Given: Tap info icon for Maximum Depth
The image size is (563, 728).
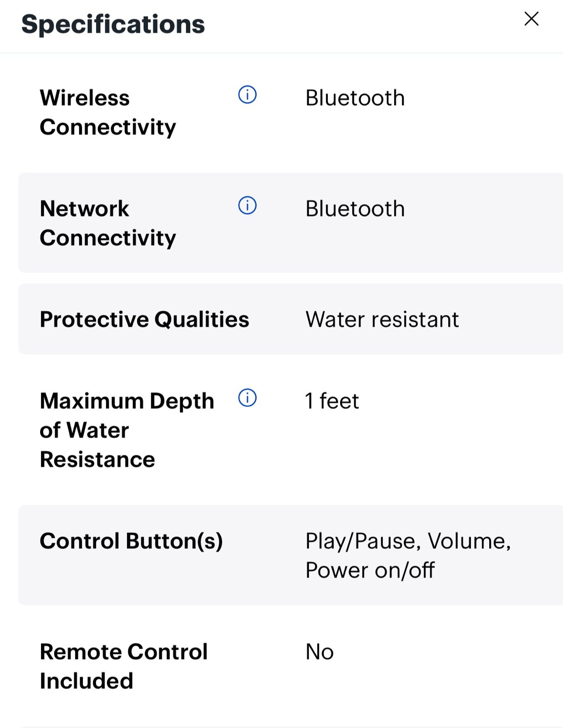Looking at the screenshot, I should pos(247,398).
